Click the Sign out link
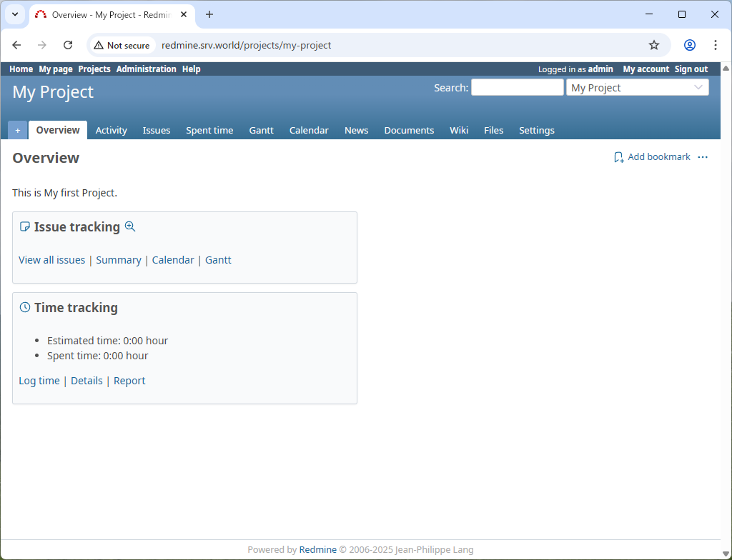This screenshot has width=732, height=560. click(x=691, y=69)
